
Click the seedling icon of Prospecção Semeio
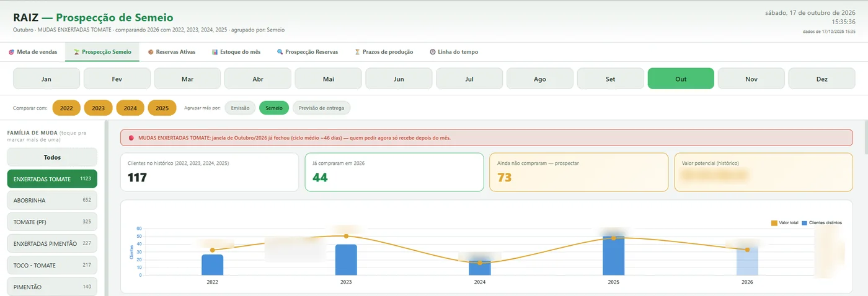(76, 52)
